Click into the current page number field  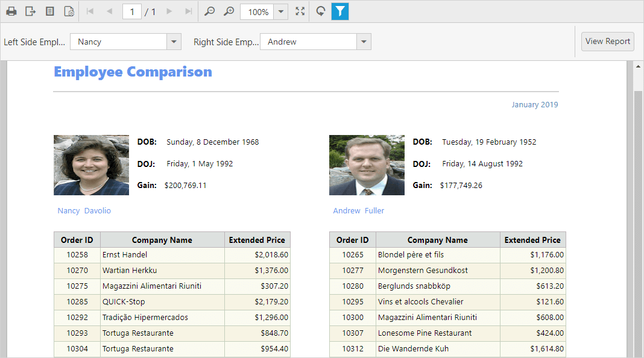tap(131, 11)
